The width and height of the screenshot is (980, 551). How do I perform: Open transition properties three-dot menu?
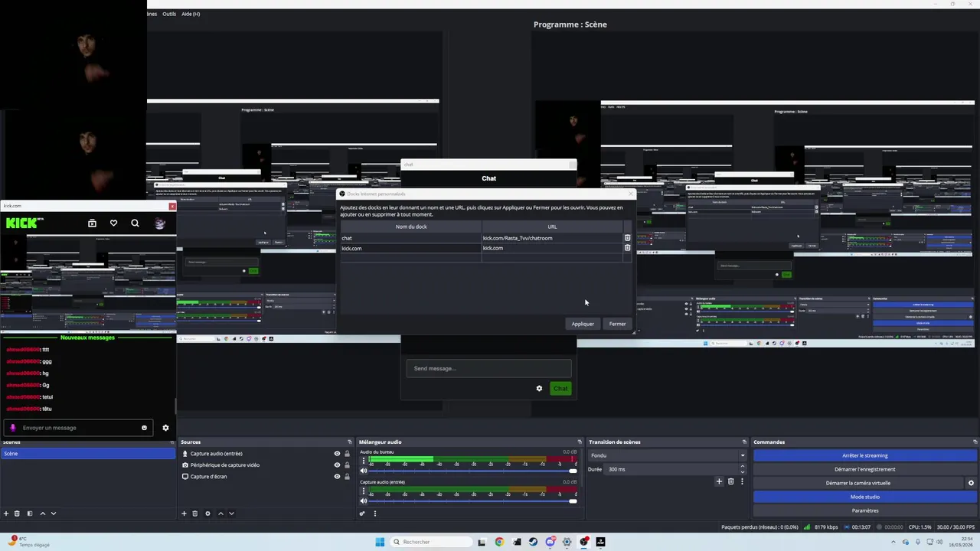pyautogui.click(x=741, y=481)
